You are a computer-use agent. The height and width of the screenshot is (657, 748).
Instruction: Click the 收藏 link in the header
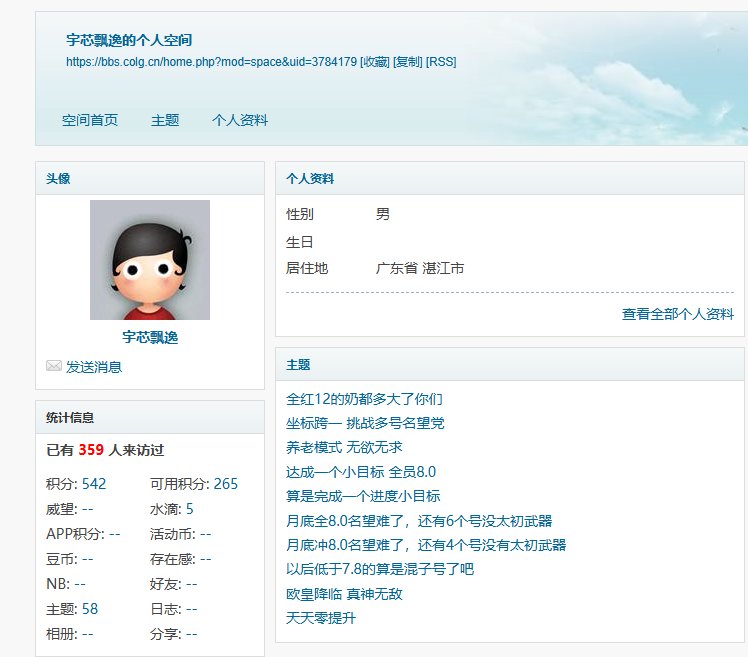(x=375, y=62)
